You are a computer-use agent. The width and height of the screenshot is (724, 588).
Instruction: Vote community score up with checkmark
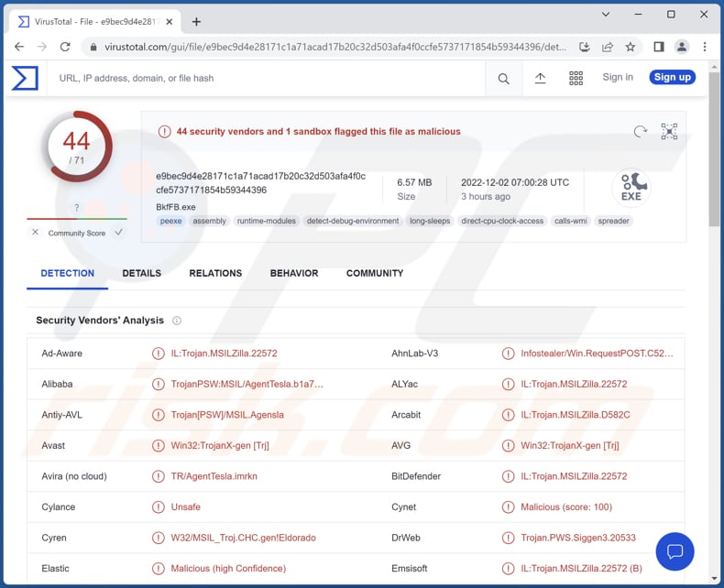[x=119, y=233]
